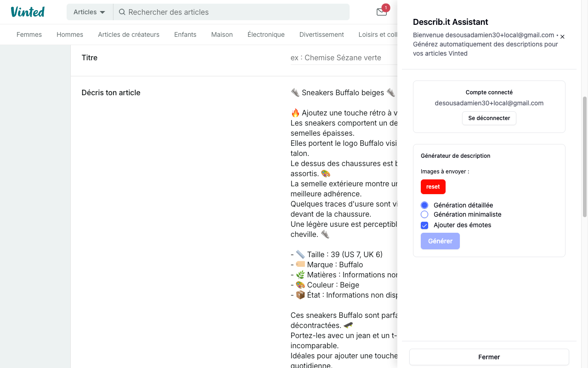Click the Générer button
Viewport: 588px width, 368px height.
click(440, 241)
